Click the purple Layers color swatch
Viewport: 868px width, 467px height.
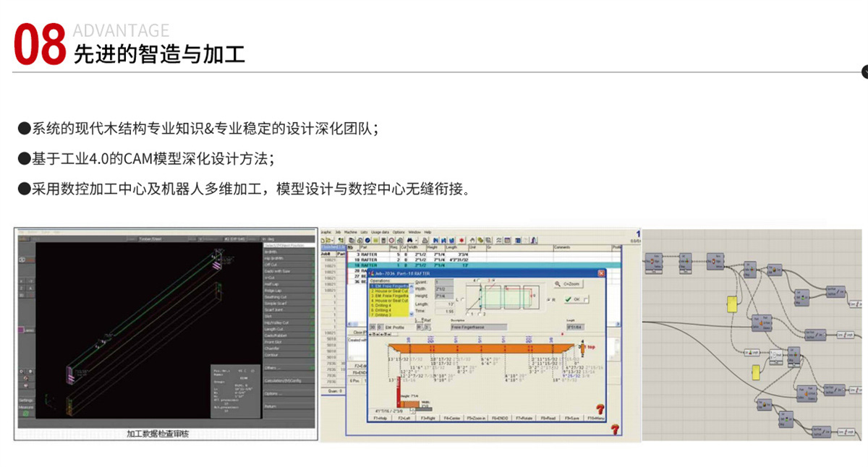coord(21,330)
